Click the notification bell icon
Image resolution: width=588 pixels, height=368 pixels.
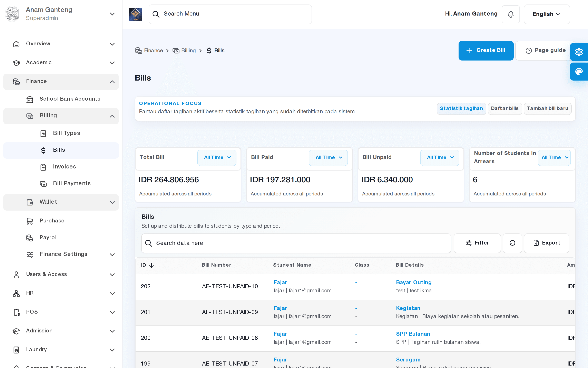(511, 14)
